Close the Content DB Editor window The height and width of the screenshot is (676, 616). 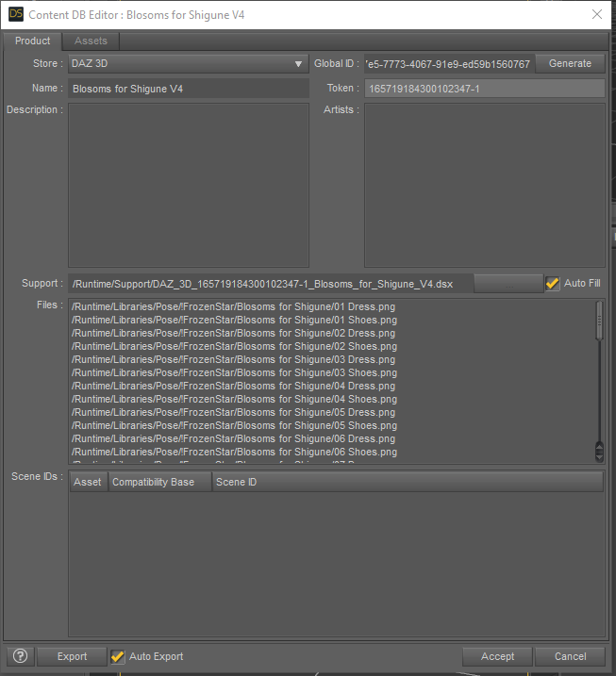coord(597,14)
